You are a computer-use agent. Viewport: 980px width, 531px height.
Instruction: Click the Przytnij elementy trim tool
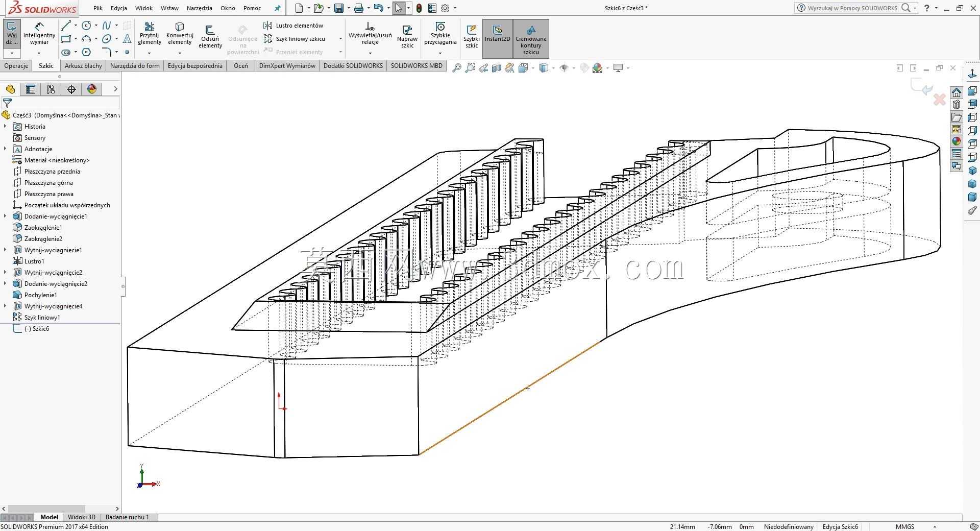click(150, 33)
